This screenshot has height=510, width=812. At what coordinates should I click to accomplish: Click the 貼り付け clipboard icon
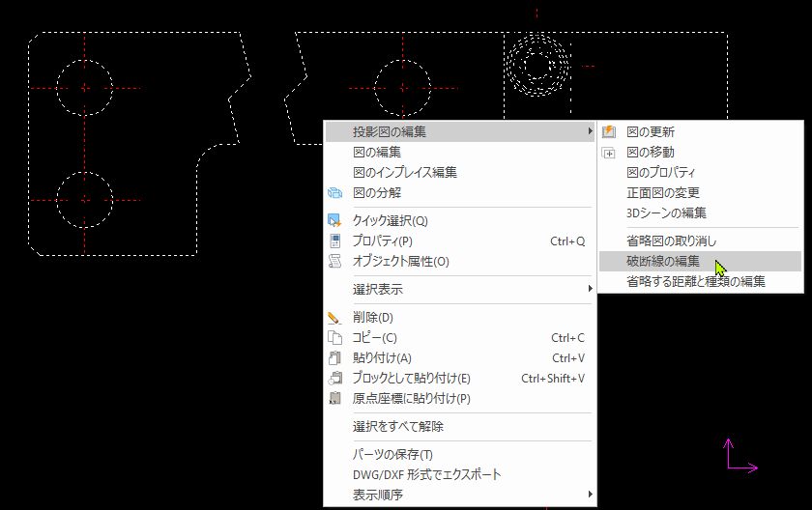click(335, 358)
